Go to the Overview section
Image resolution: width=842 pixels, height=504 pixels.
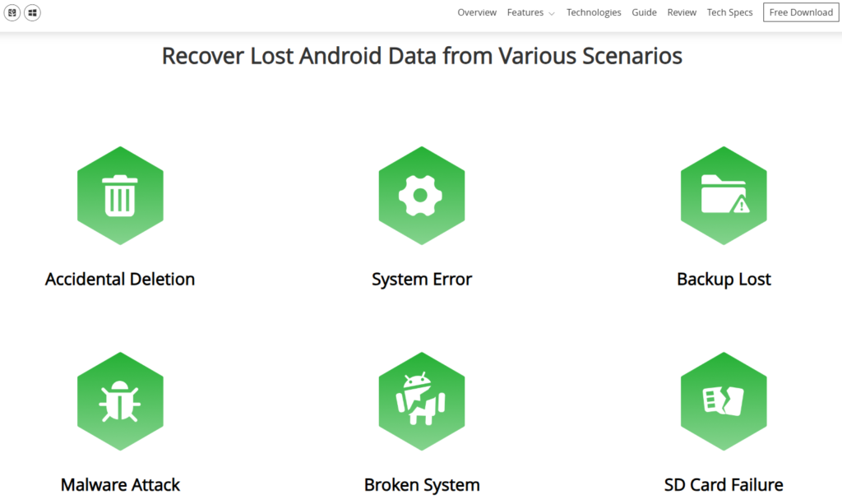477,12
